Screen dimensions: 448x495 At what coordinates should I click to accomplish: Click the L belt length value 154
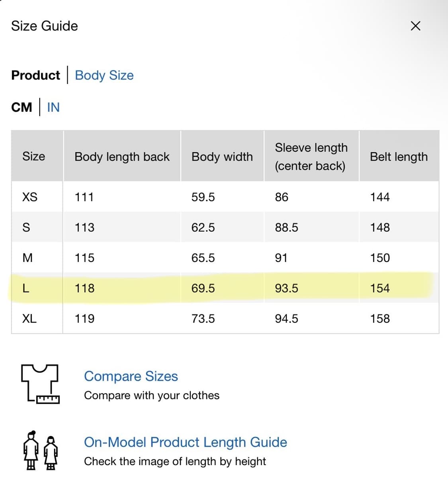click(x=380, y=288)
